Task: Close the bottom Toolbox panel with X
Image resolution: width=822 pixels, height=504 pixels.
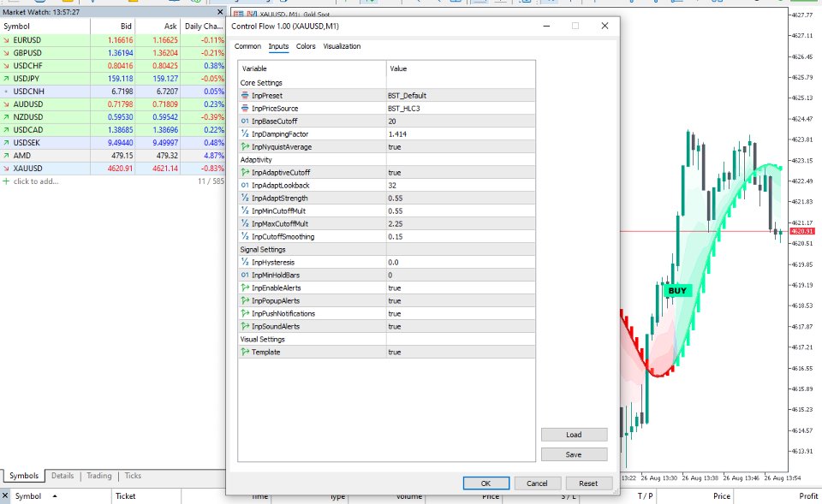Action: click(5, 495)
